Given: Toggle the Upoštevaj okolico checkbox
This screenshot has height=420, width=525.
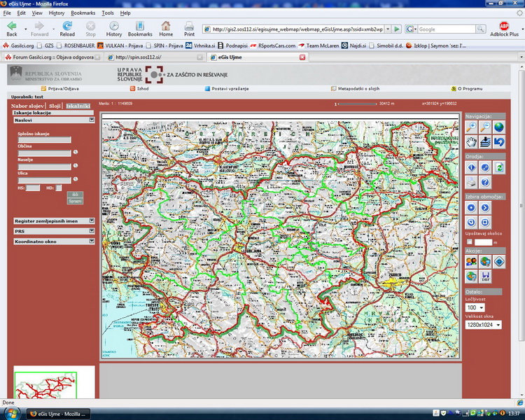Looking at the screenshot, I should tap(469, 241).
